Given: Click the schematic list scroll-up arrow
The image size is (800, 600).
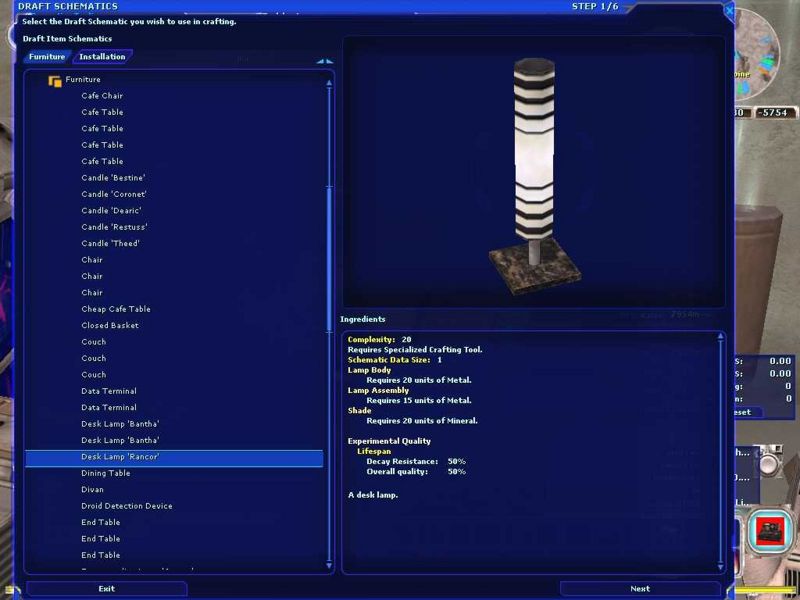Looking at the screenshot, I should point(329,83).
